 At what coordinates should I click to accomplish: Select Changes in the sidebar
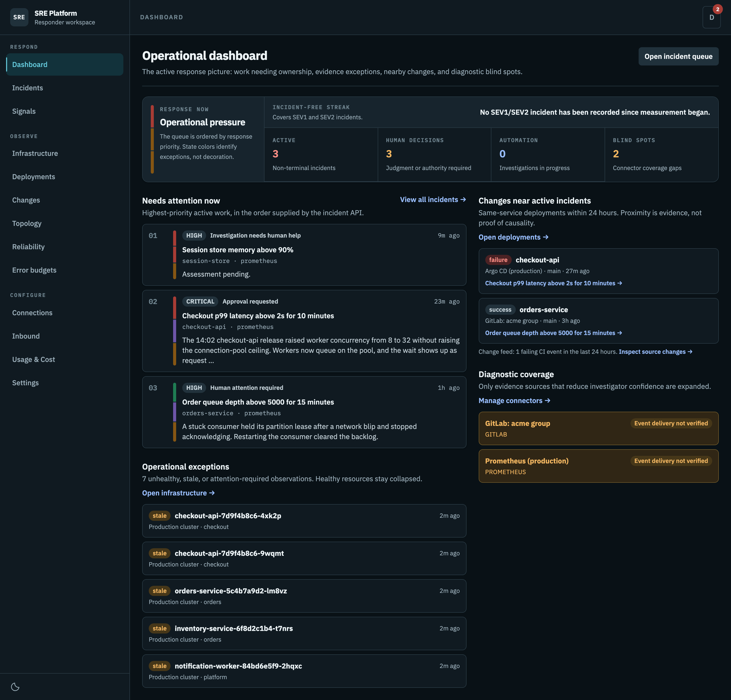coord(64,200)
